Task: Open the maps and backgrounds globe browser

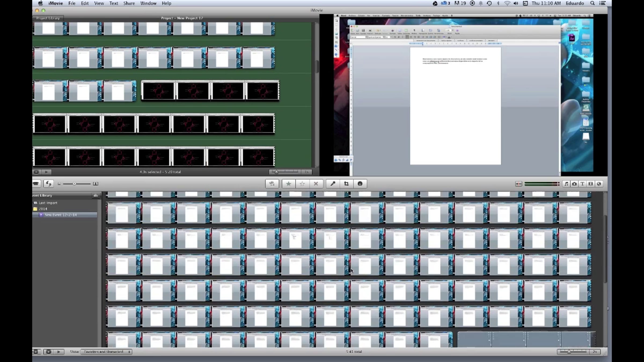Action: click(x=599, y=184)
